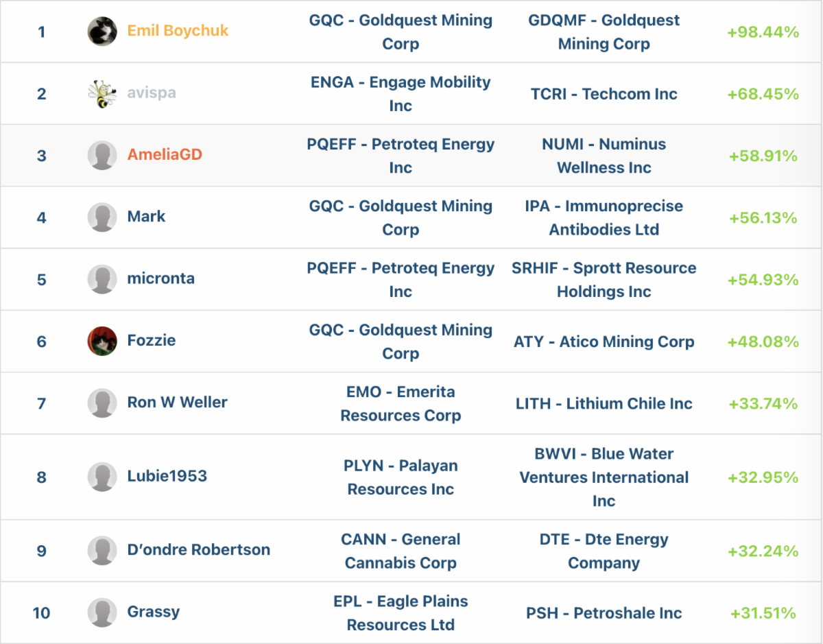Open NUMI - Numinus Wellness Inc link
The width and height of the screenshot is (823, 644).
click(x=604, y=156)
